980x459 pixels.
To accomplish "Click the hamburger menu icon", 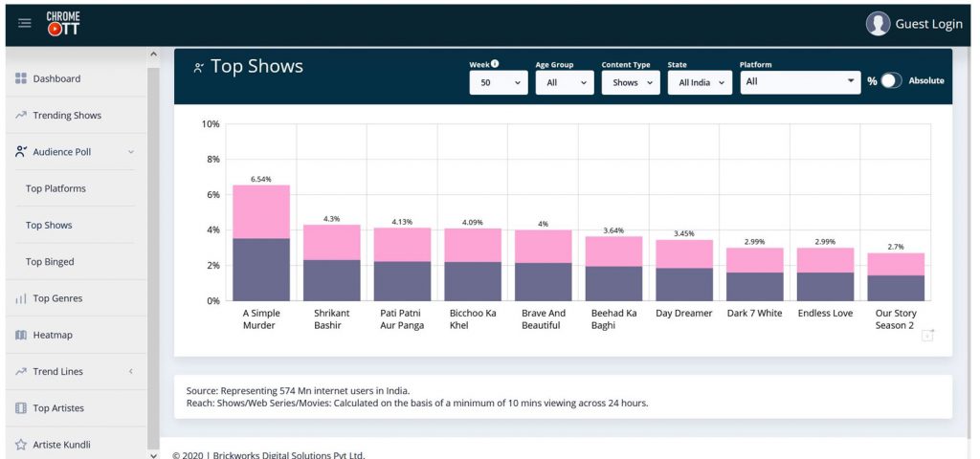I will [25, 24].
